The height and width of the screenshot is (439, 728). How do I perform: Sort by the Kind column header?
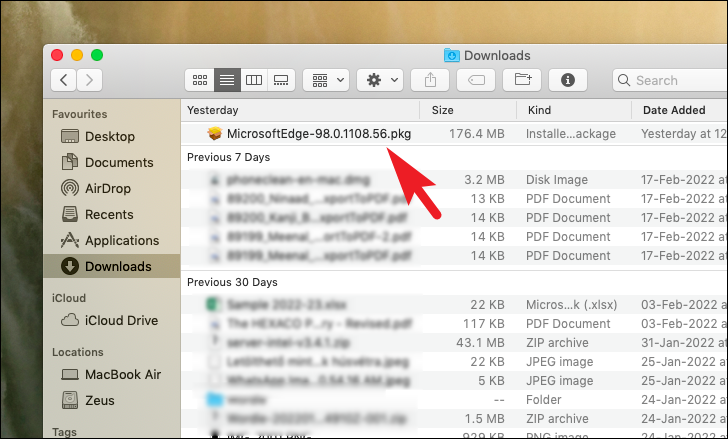click(x=574, y=110)
